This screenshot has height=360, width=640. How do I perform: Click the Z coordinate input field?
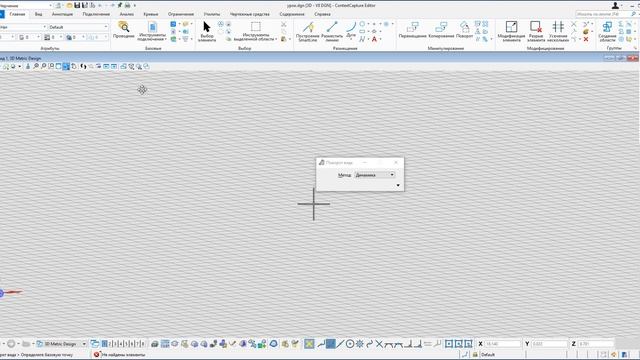coord(596,344)
